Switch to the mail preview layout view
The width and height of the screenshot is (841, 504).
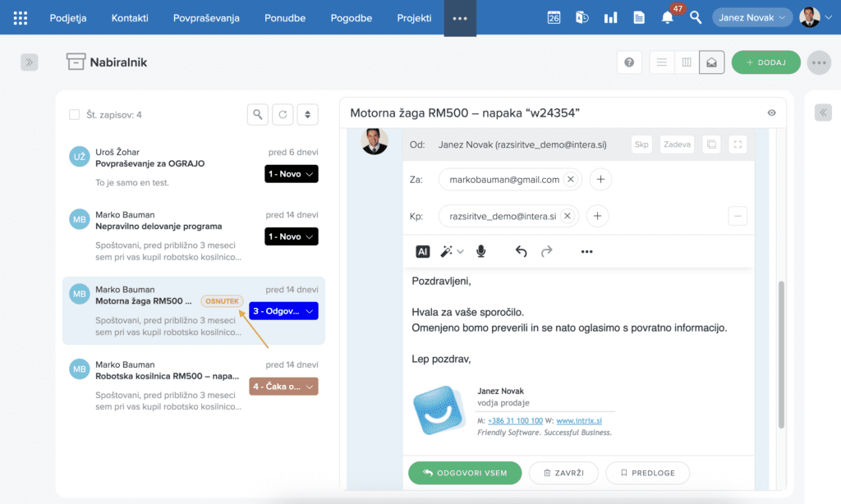point(711,62)
